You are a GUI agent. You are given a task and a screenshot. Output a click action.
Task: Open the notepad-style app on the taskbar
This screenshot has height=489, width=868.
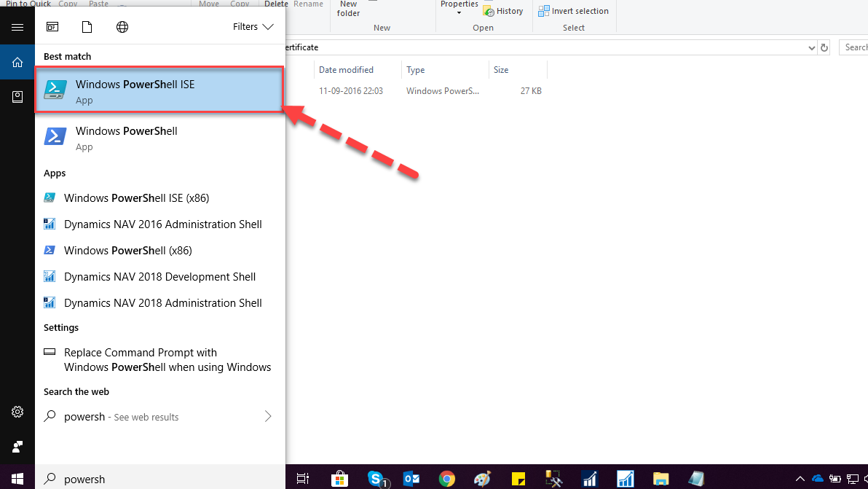(696, 479)
